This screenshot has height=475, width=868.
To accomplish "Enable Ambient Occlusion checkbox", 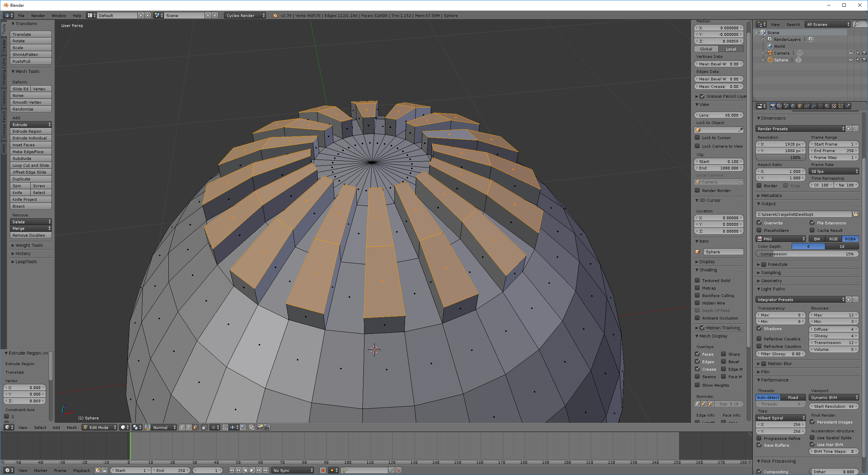I will pos(698,318).
